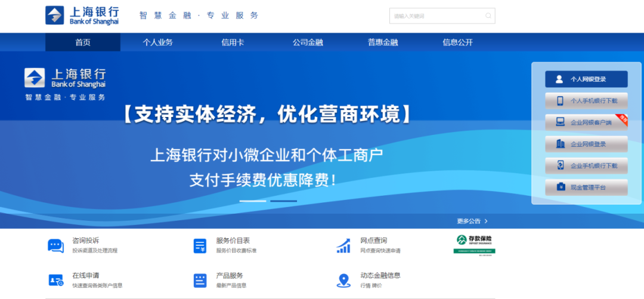Click the 个人网银登录 button

coord(587,79)
